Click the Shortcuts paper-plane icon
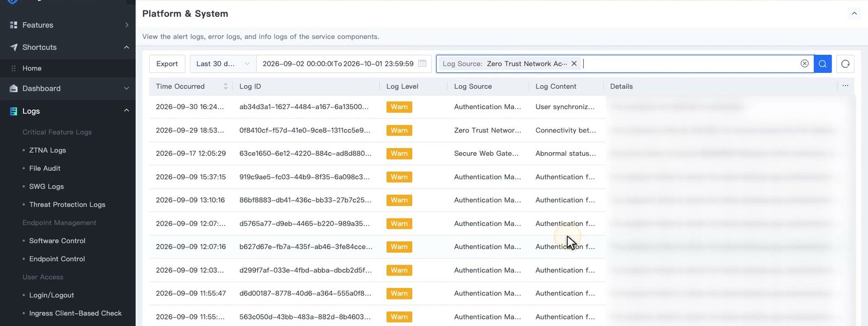This screenshot has width=868, height=326. tap(14, 47)
